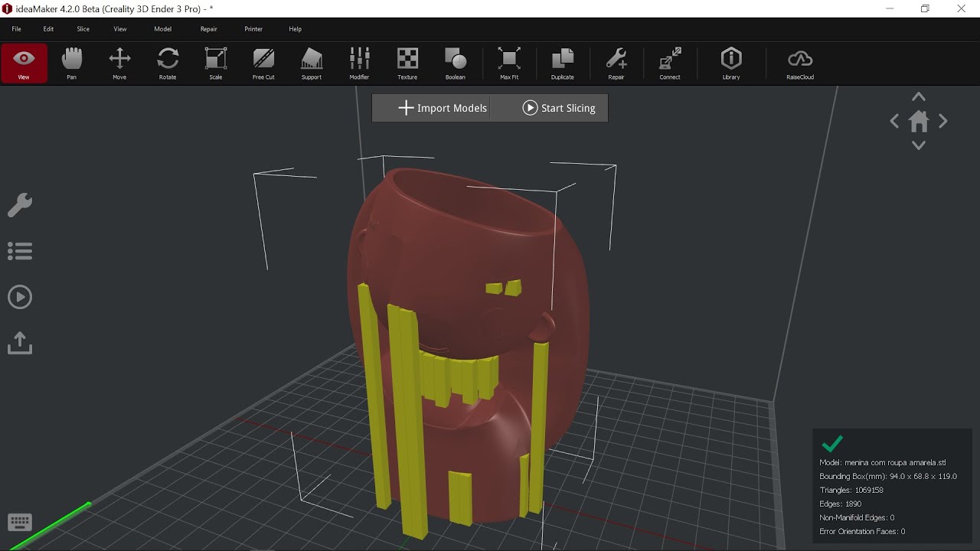
Task: Click the 'Non-Manifold Edges: 0' text
Action: point(857,517)
